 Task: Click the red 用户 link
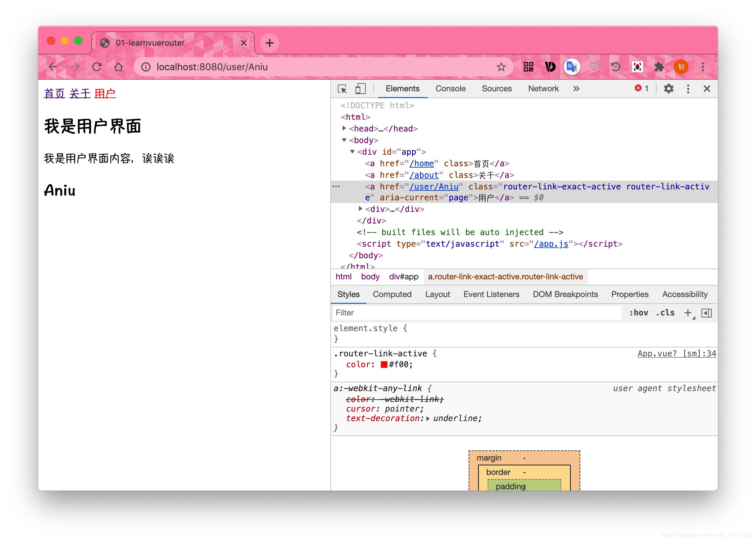pyautogui.click(x=105, y=93)
